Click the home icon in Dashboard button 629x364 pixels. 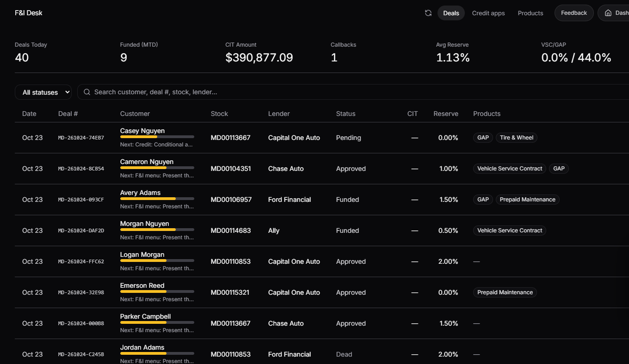[x=608, y=13]
